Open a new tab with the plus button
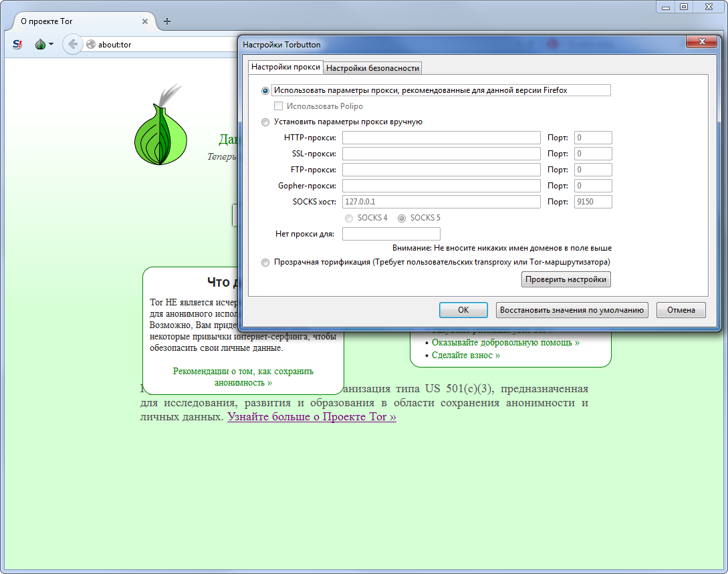 (x=167, y=21)
